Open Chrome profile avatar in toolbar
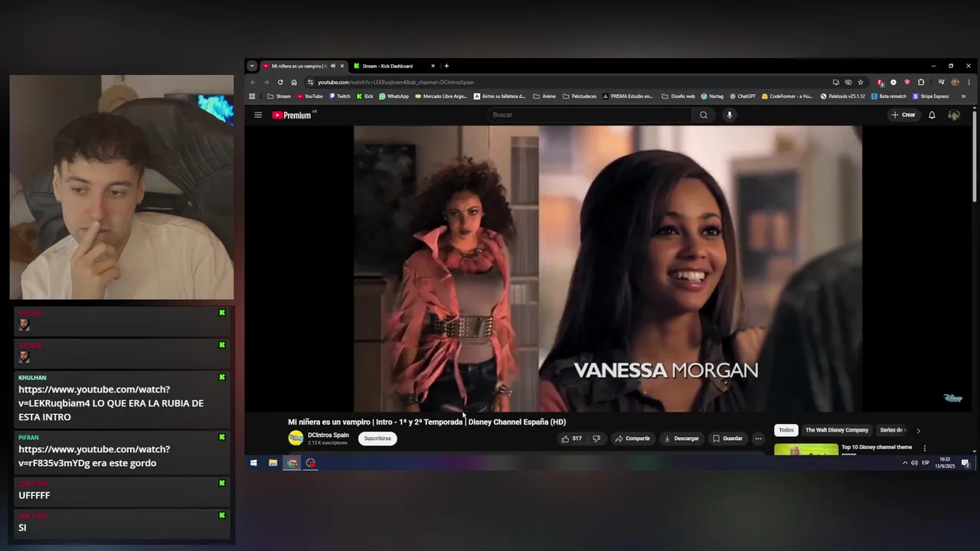Screen dimensions: 980x551 coord(955,82)
